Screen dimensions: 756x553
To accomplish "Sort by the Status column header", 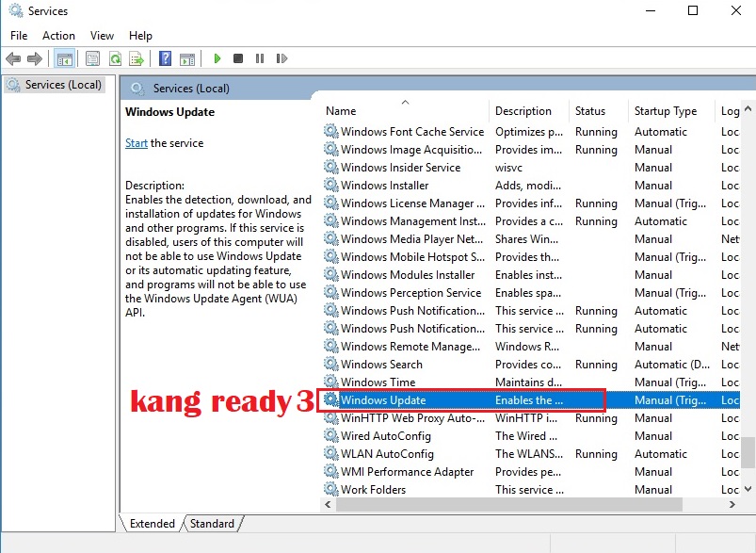I will click(599, 111).
